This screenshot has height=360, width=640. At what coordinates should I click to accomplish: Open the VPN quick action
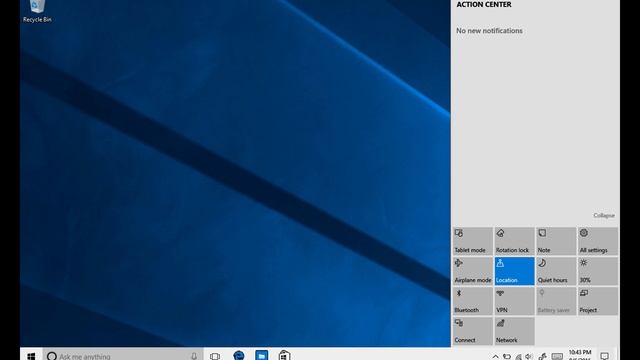pos(514,301)
